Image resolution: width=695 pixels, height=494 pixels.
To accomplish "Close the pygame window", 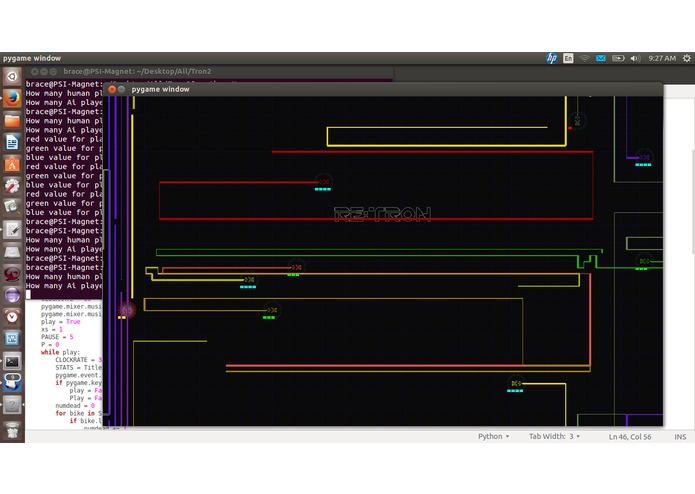I will tap(112, 89).
